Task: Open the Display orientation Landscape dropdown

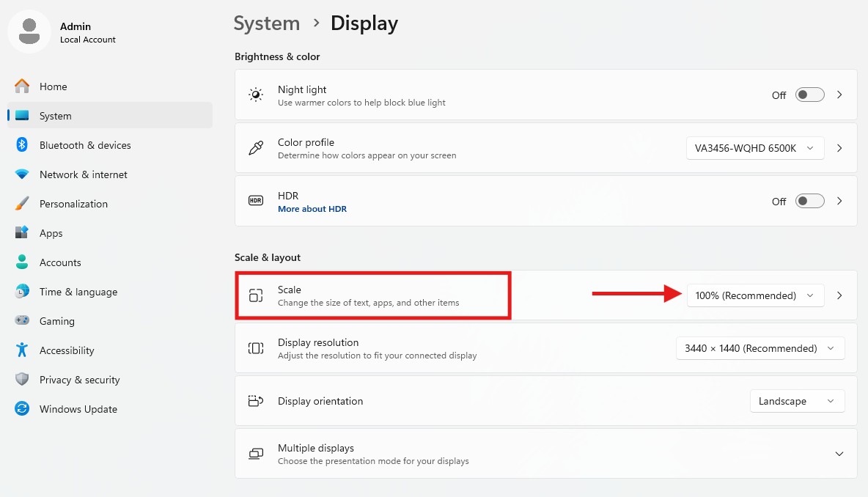Action: tap(797, 401)
